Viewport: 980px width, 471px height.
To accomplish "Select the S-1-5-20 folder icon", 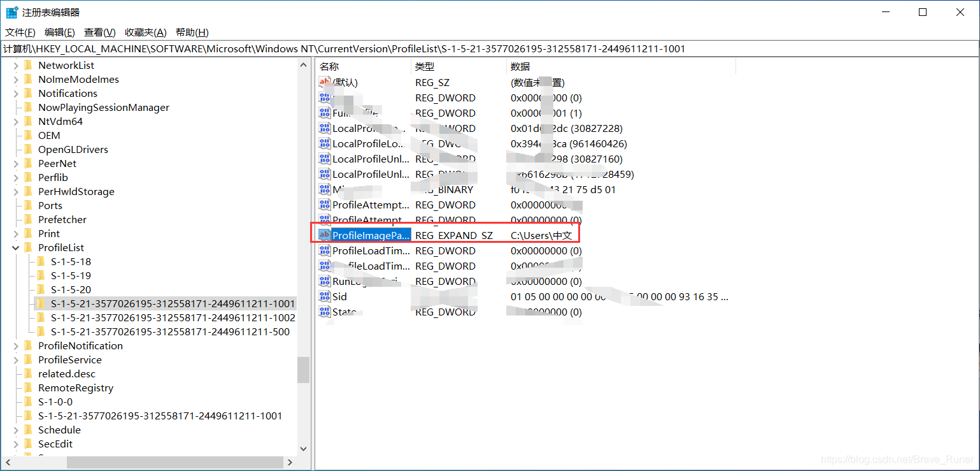I will point(41,289).
